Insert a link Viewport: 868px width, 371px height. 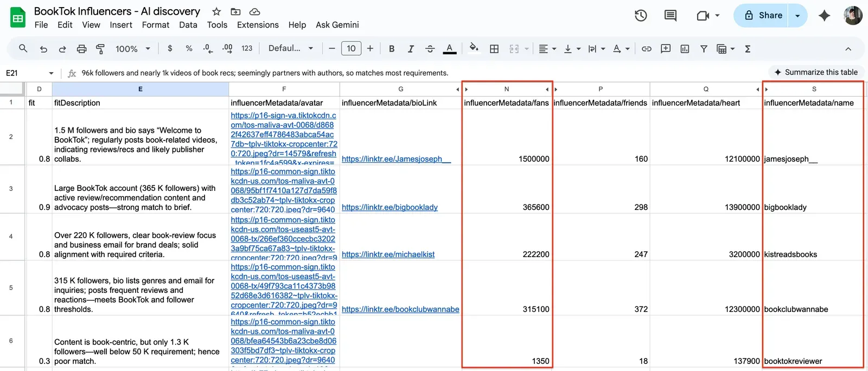[647, 49]
